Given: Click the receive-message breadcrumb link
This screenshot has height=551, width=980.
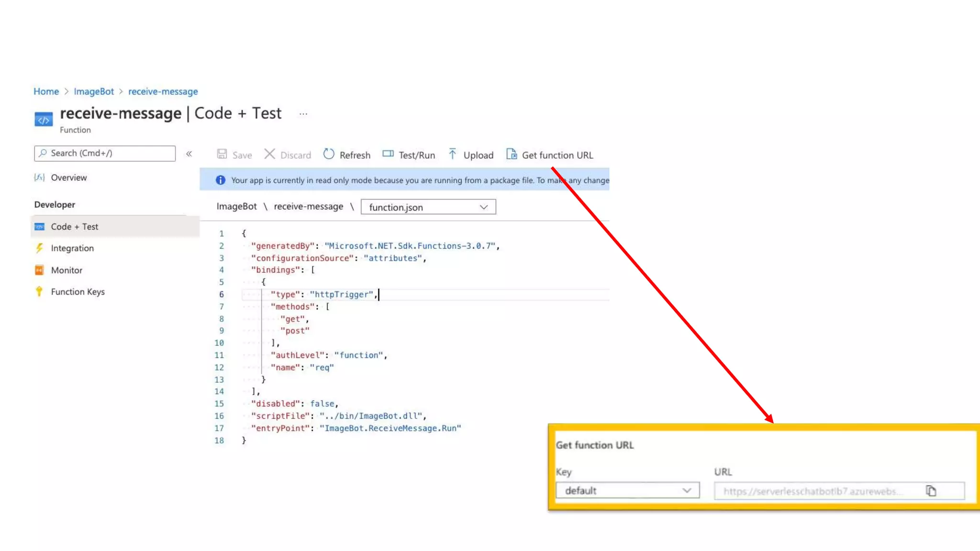Looking at the screenshot, I should pyautogui.click(x=163, y=91).
